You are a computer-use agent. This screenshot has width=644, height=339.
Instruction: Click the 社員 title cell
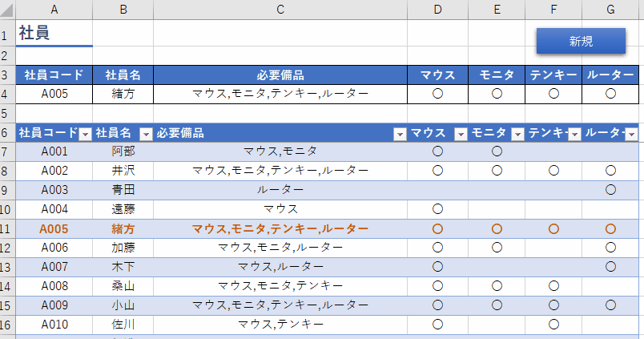pyautogui.click(x=54, y=33)
